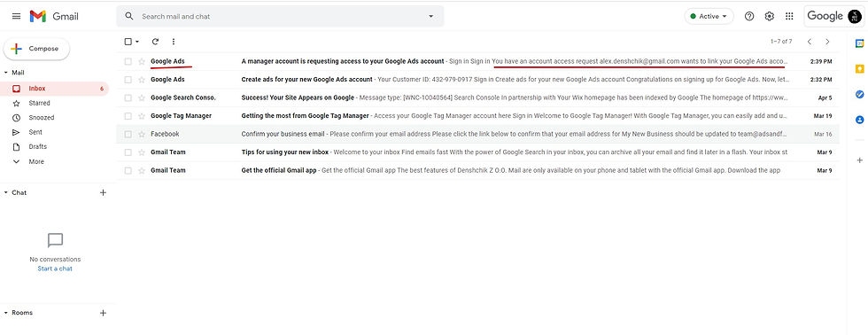Star the Google Tag Manager email
Screen dimensions: 868x335
pos(142,116)
